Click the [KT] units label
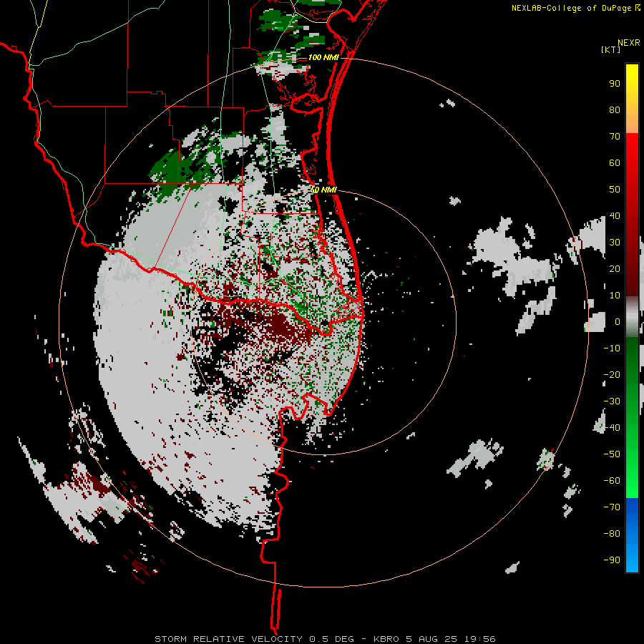This screenshot has height=644, width=644. [x=610, y=49]
